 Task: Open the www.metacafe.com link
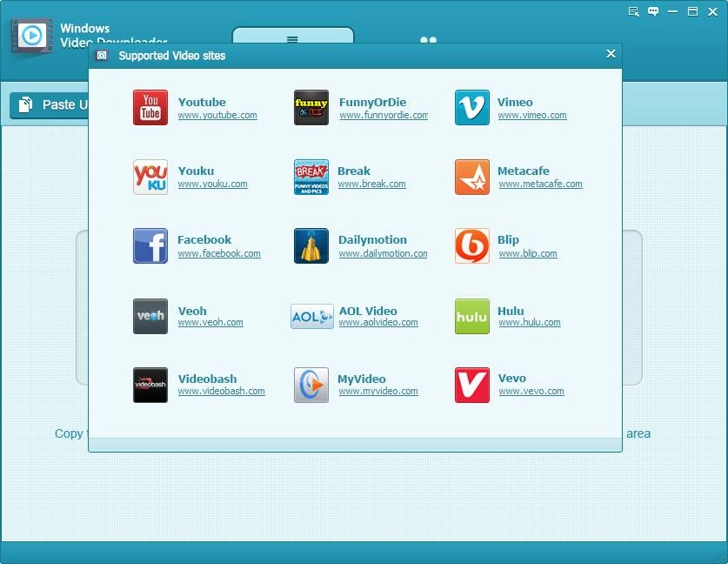point(540,184)
